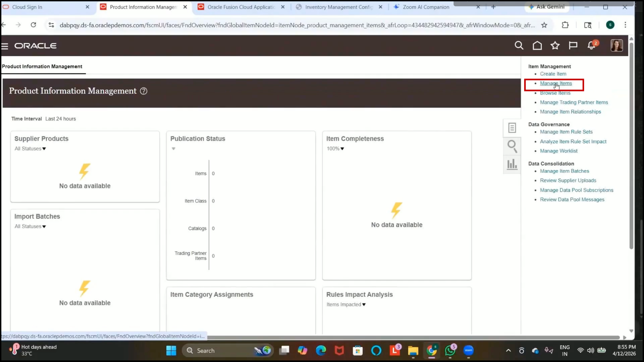Open Manage Item Batches link
The image size is (644, 362).
[x=564, y=171]
